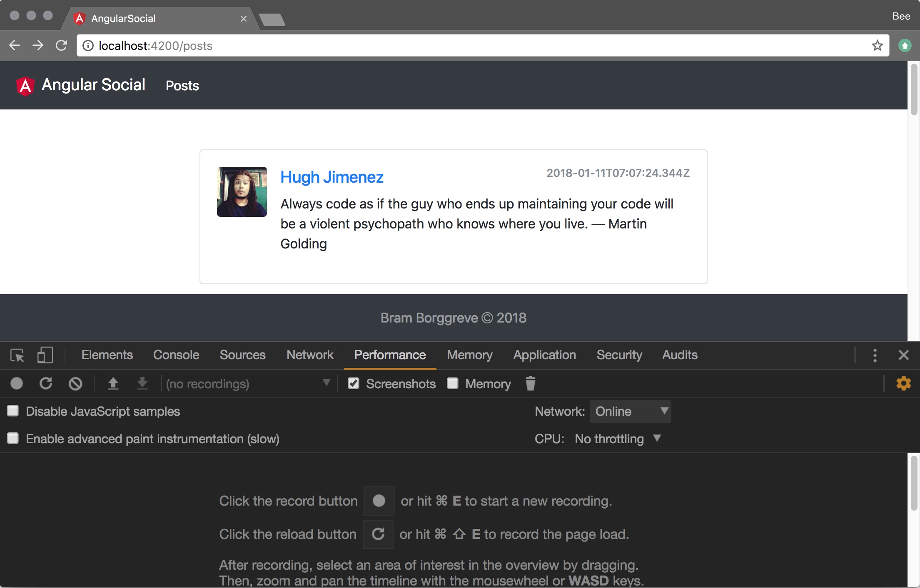Image resolution: width=920 pixels, height=588 pixels.
Task: Bookmark the page with the star icon
Action: pos(877,45)
